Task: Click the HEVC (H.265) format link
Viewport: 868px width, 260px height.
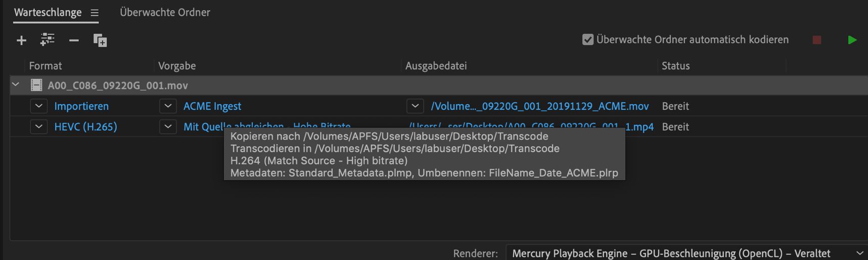Action: (x=85, y=127)
